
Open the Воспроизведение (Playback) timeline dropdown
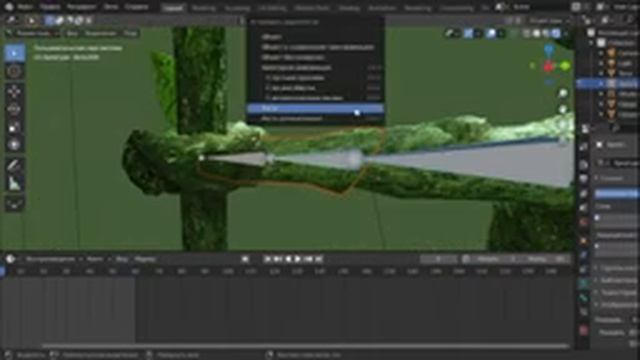coord(53,259)
